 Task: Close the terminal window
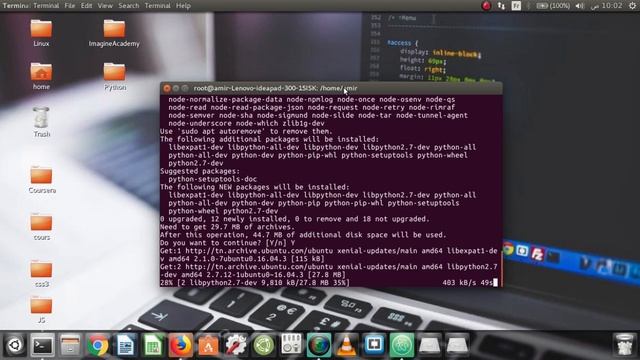pos(167,88)
